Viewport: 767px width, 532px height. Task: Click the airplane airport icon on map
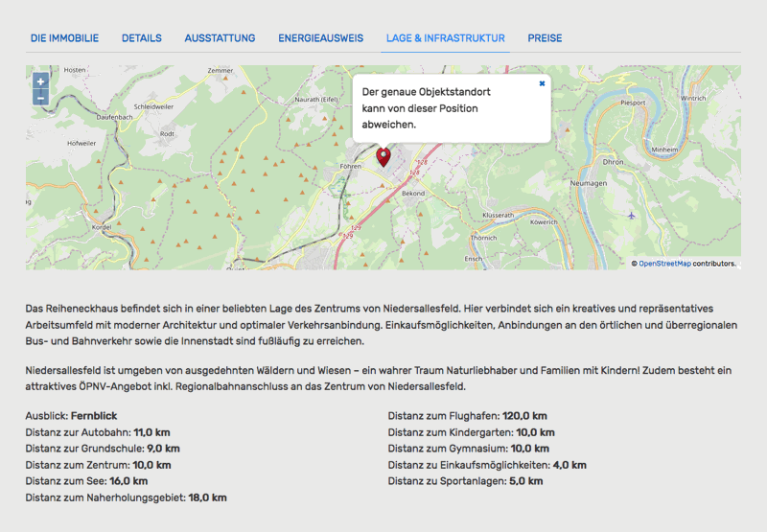tap(632, 216)
